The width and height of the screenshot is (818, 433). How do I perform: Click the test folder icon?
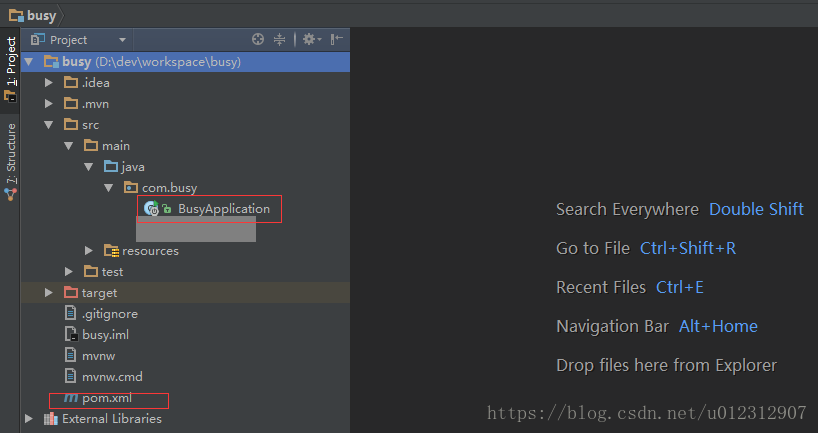(x=91, y=271)
